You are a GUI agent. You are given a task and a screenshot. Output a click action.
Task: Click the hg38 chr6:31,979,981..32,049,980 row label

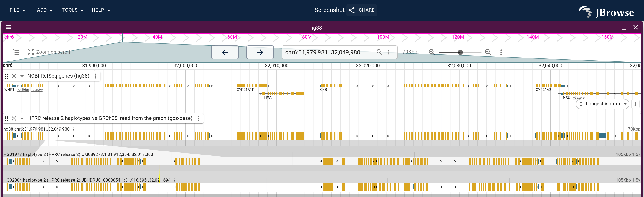(36, 129)
